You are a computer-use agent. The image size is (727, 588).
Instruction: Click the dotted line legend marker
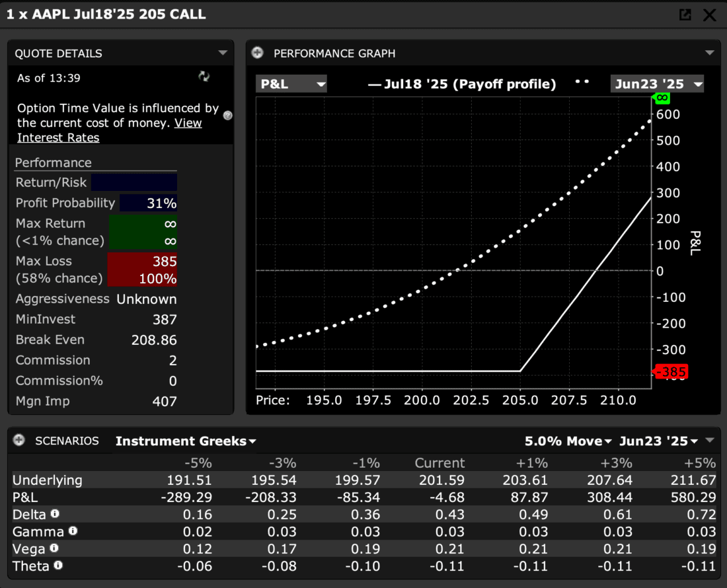pyautogui.click(x=582, y=81)
